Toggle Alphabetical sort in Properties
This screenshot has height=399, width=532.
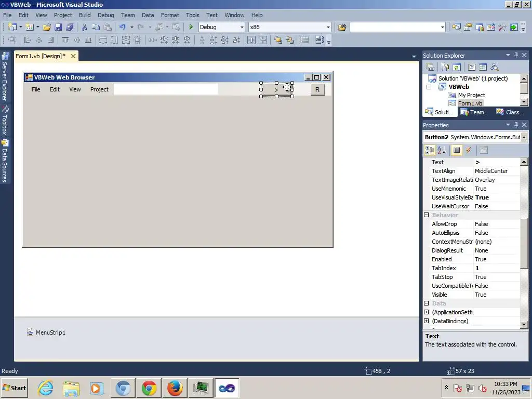[x=442, y=150]
